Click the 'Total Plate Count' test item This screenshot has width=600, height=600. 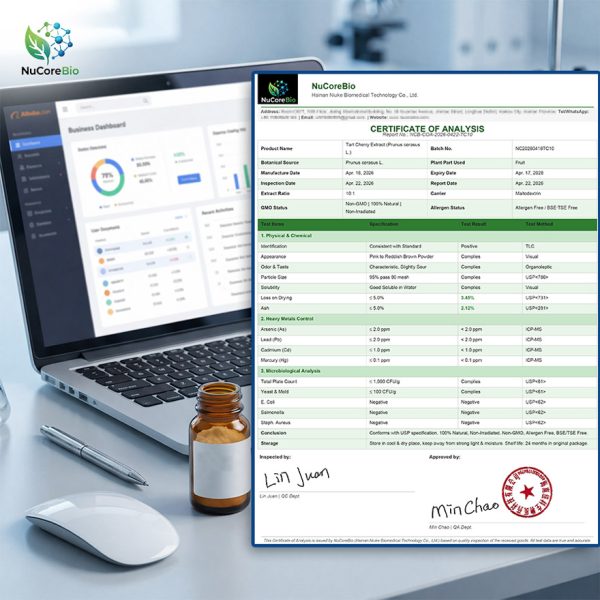(279, 382)
